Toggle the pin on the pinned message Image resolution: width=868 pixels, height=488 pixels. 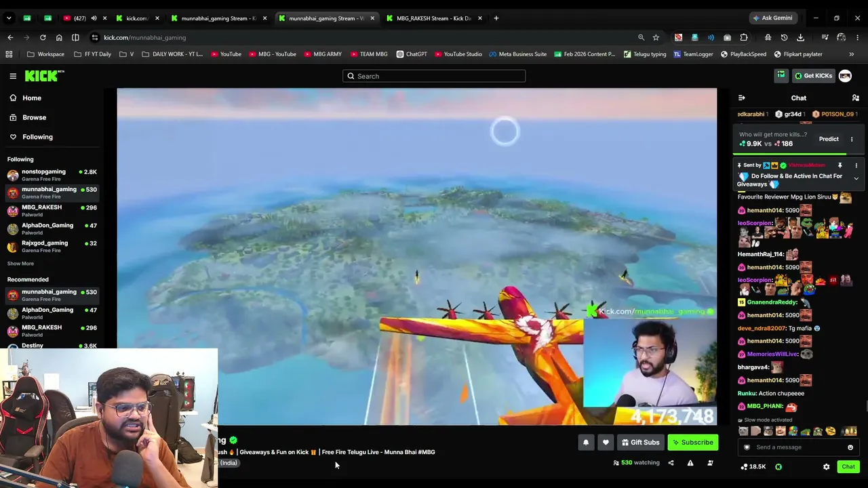coord(840,165)
